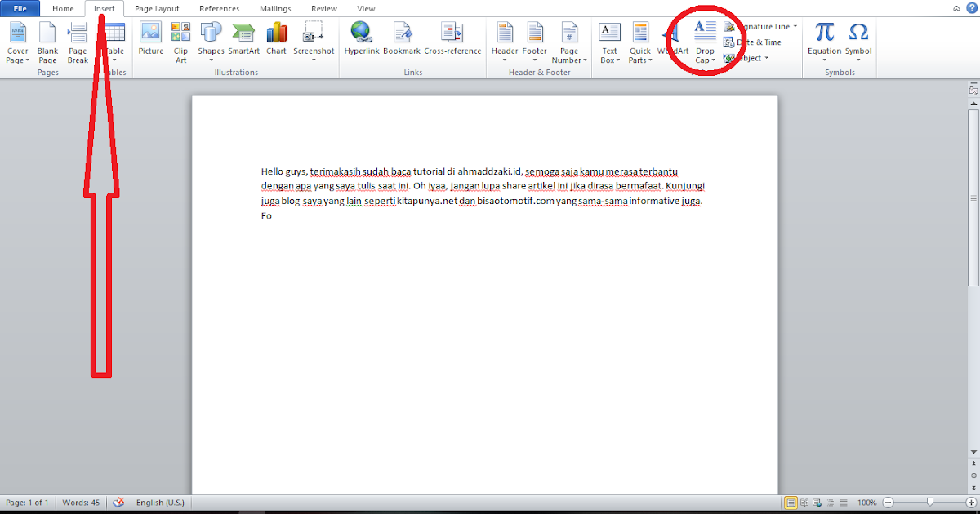Insert a Chart
The height and width of the screenshot is (514, 980).
pyautogui.click(x=276, y=39)
